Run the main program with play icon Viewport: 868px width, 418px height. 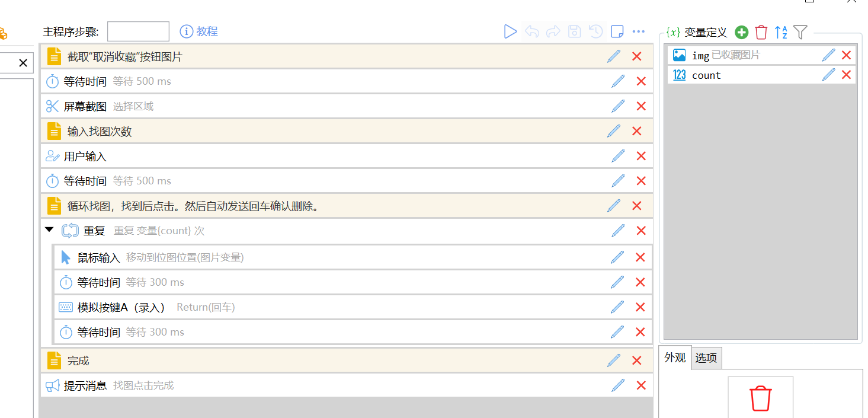click(510, 31)
